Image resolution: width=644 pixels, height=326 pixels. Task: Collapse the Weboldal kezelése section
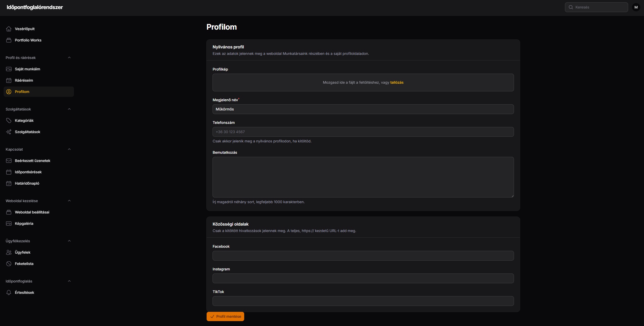(x=69, y=201)
